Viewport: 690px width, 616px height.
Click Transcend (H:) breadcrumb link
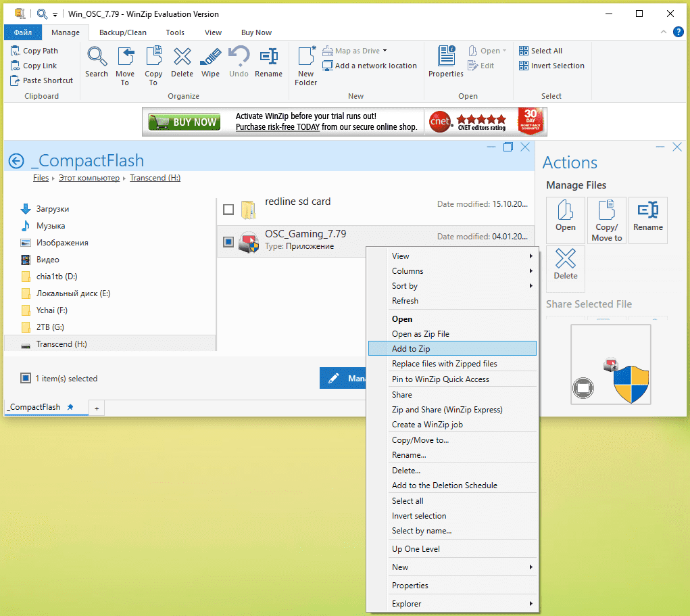pyautogui.click(x=155, y=178)
